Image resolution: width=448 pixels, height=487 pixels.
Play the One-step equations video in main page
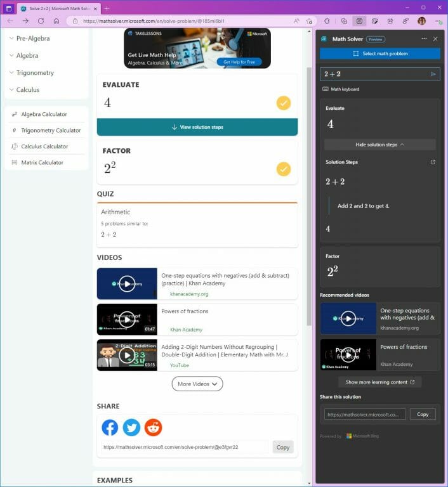[x=127, y=283]
